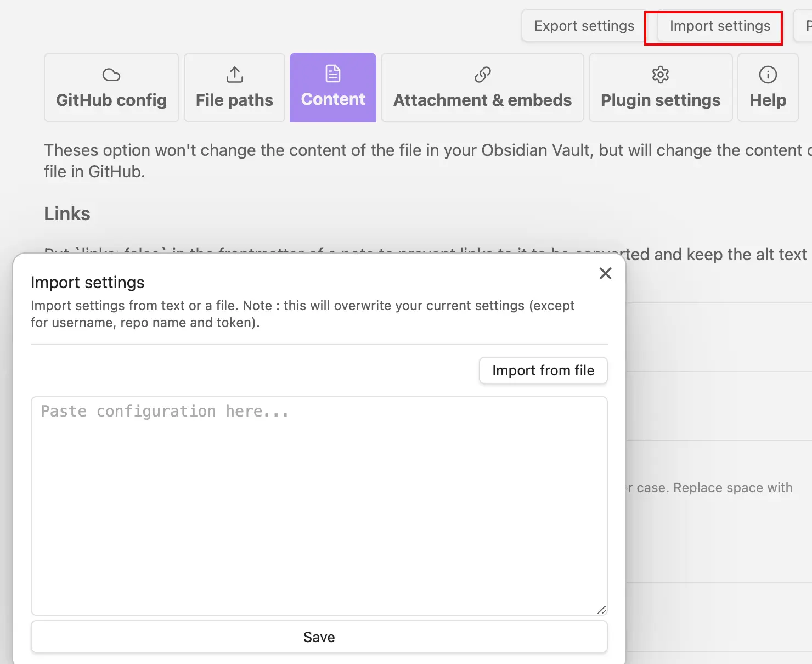
Task: Click the cloud icon above GitHub config
Action: 111,75
